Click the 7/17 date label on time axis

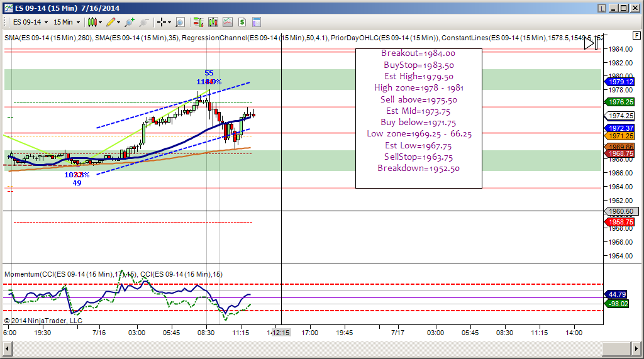click(397, 333)
